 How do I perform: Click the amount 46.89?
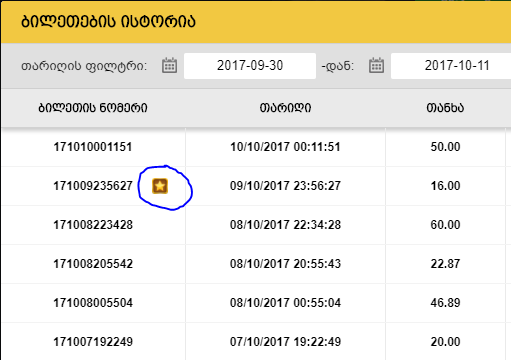point(445,303)
